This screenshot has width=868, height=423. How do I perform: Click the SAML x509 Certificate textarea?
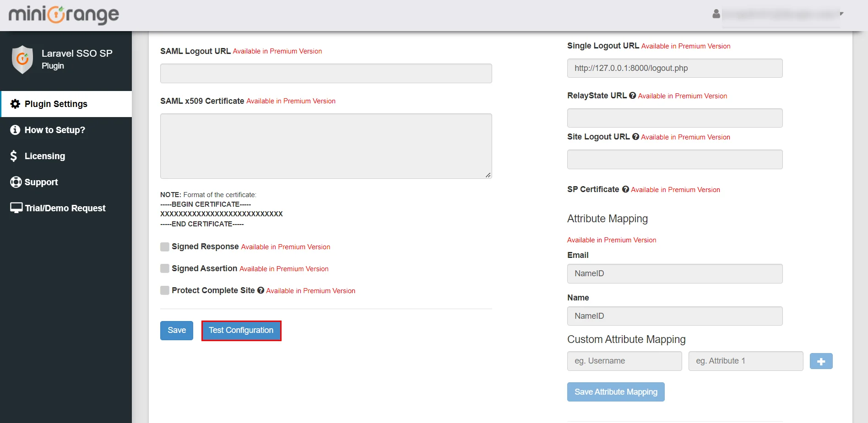click(x=326, y=146)
